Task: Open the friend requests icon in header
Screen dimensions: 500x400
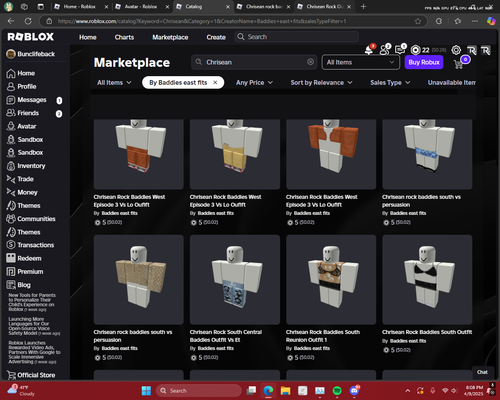Action: (x=385, y=50)
